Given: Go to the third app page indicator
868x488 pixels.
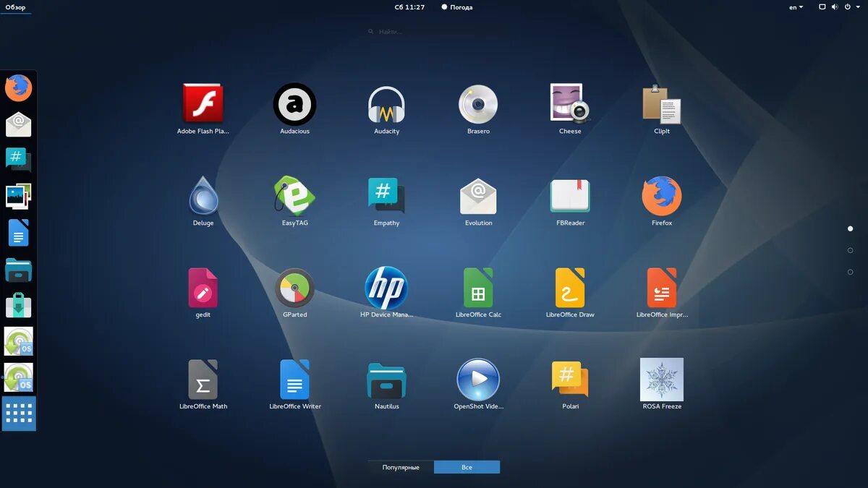Looking at the screenshot, I should pos(850,272).
